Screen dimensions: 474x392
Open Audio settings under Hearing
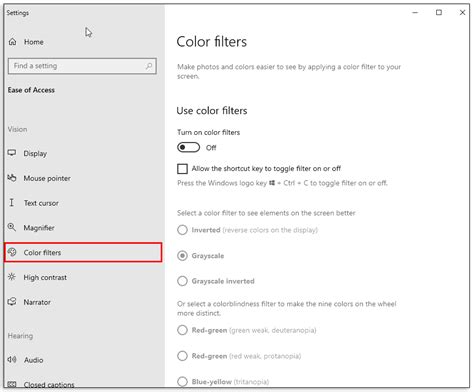(33, 360)
